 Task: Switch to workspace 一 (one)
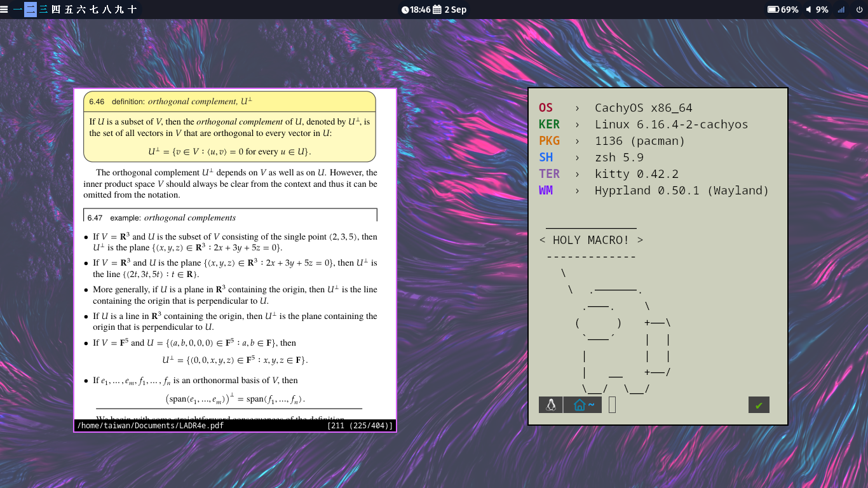pyautogui.click(x=18, y=10)
